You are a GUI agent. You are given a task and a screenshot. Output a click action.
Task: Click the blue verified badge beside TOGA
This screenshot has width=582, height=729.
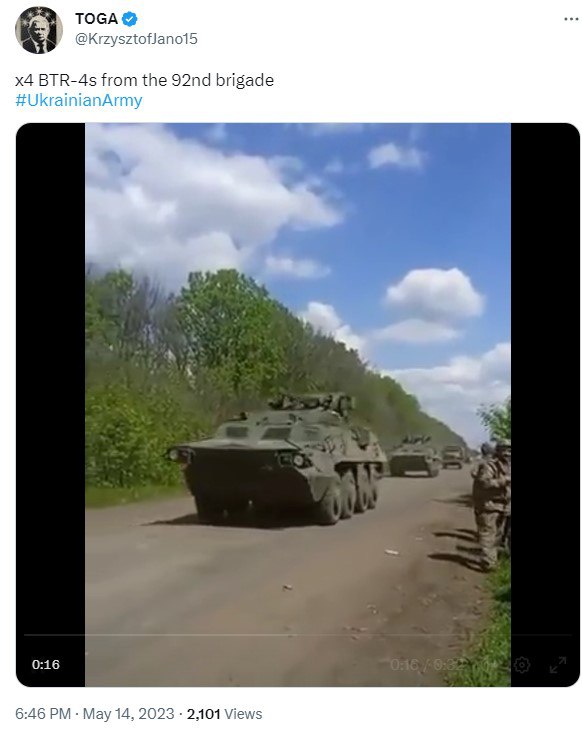(x=130, y=19)
